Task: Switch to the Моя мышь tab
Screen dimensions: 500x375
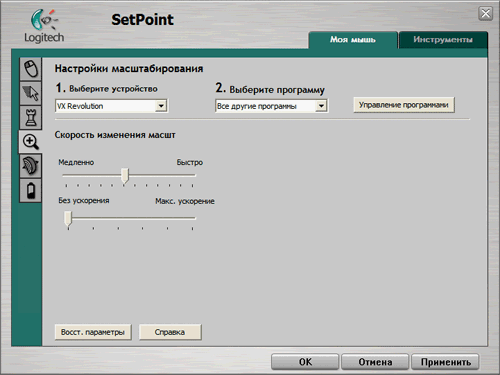Action: coord(353,40)
